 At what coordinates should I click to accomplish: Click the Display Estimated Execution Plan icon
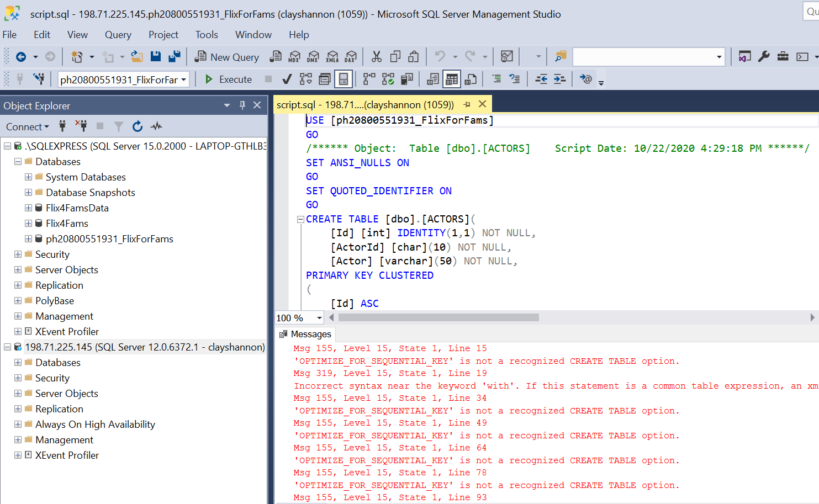(x=306, y=79)
